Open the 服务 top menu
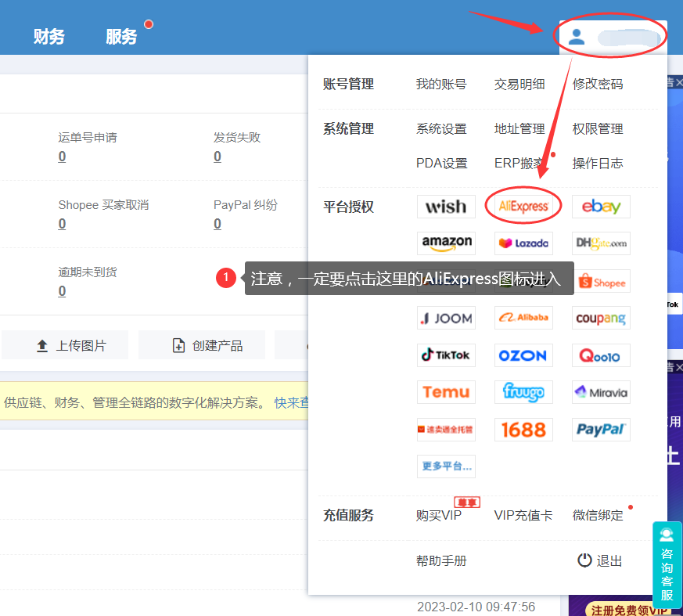The width and height of the screenshot is (683, 616). pos(121,37)
